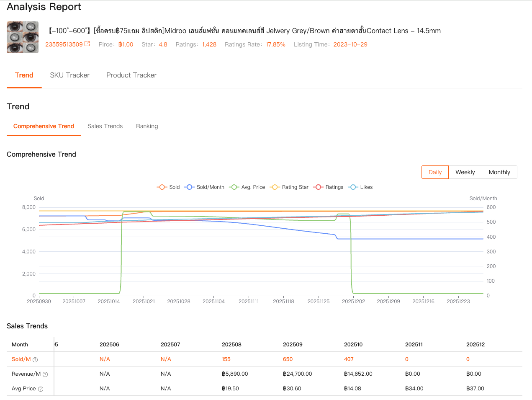Image resolution: width=532 pixels, height=400 pixels.
Task: Toggle Sold/Month legend series
Action: [205, 187]
